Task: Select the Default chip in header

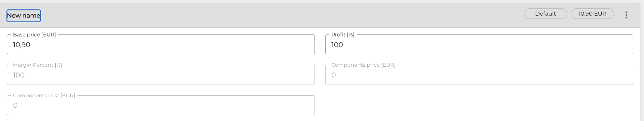Action: [x=545, y=14]
